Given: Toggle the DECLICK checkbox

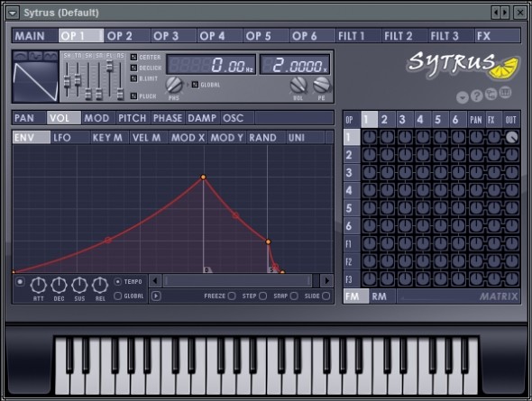Looking at the screenshot, I should (134, 68).
